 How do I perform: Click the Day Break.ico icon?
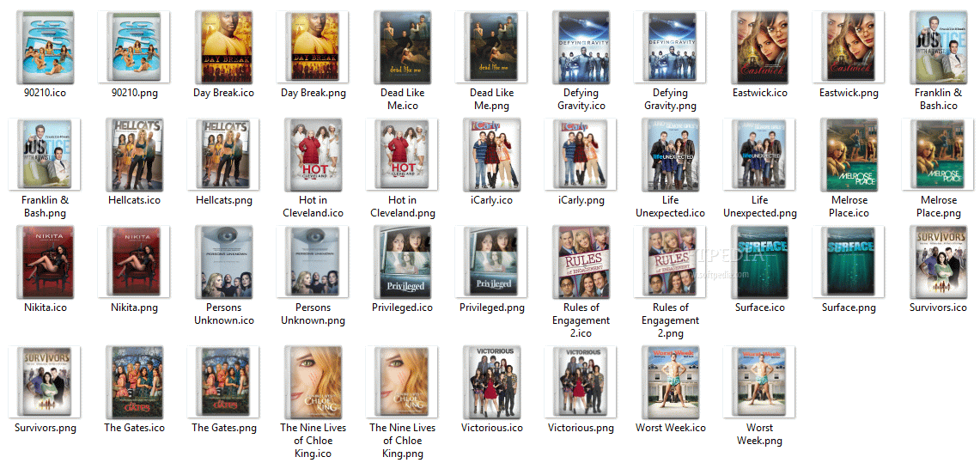click(x=223, y=47)
